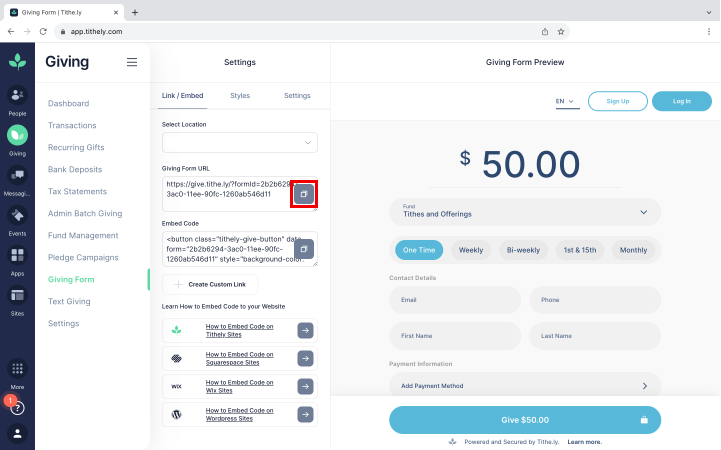This screenshot has width=721, height=450.
Task: Reload the browser page
Action: click(x=43, y=32)
